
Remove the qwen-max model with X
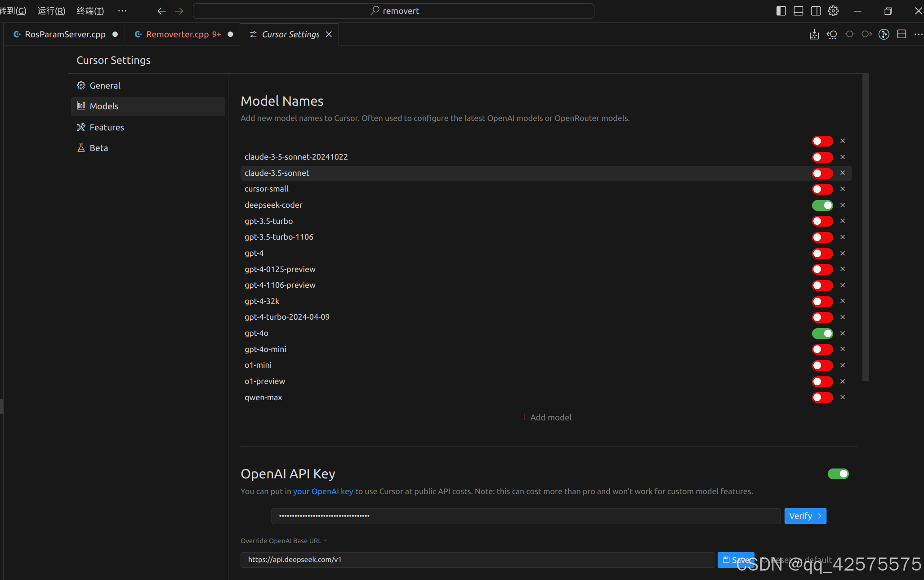(842, 397)
